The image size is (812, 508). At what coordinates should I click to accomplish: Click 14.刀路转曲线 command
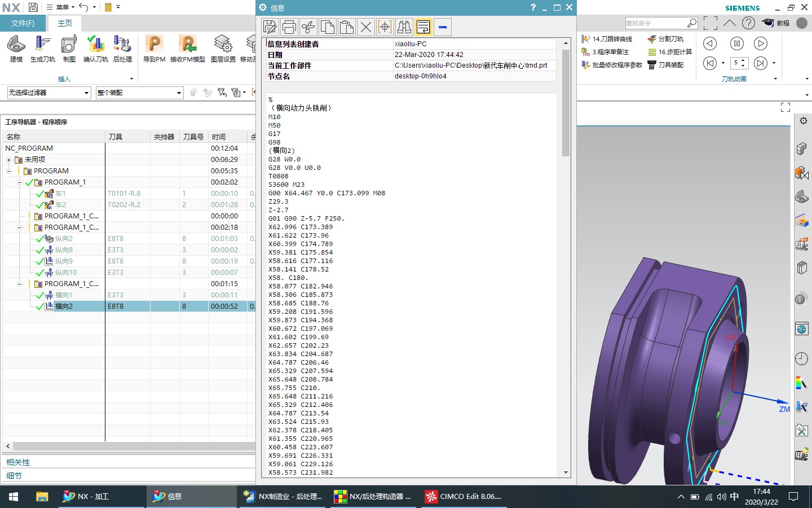point(607,39)
